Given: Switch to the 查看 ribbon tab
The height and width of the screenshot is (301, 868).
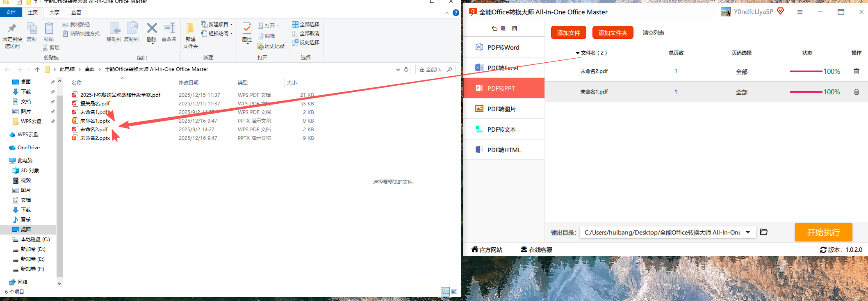Looking at the screenshot, I should (76, 13).
